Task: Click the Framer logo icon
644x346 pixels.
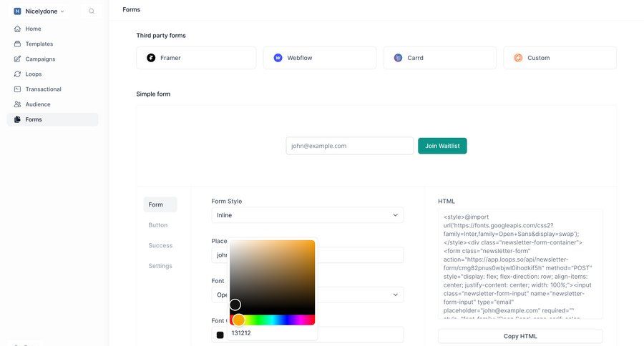Action: point(151,58)
